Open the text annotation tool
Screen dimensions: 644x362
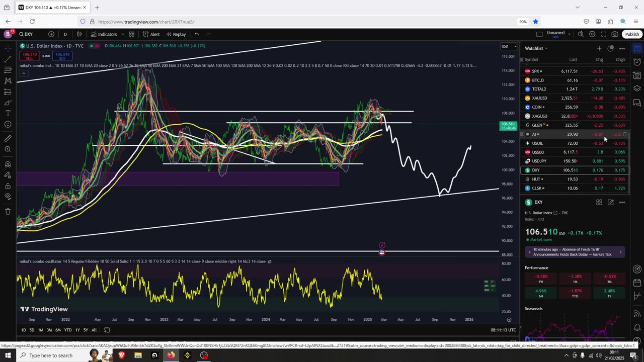[x=8, y=114]
